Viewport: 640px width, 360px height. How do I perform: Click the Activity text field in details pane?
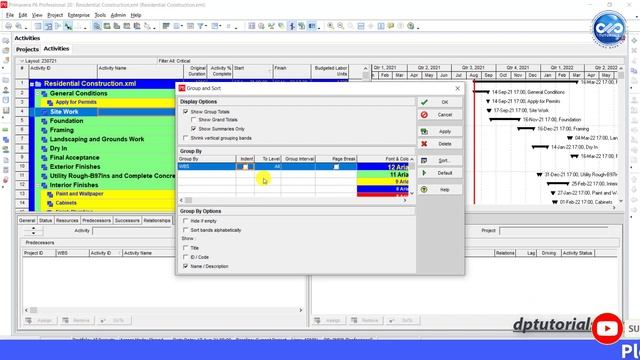132,231
